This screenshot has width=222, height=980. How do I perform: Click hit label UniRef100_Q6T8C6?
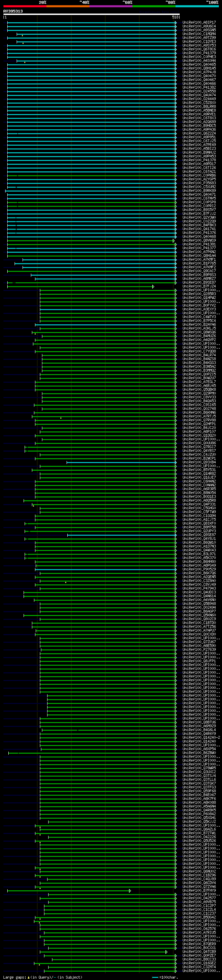coord(199,49)
